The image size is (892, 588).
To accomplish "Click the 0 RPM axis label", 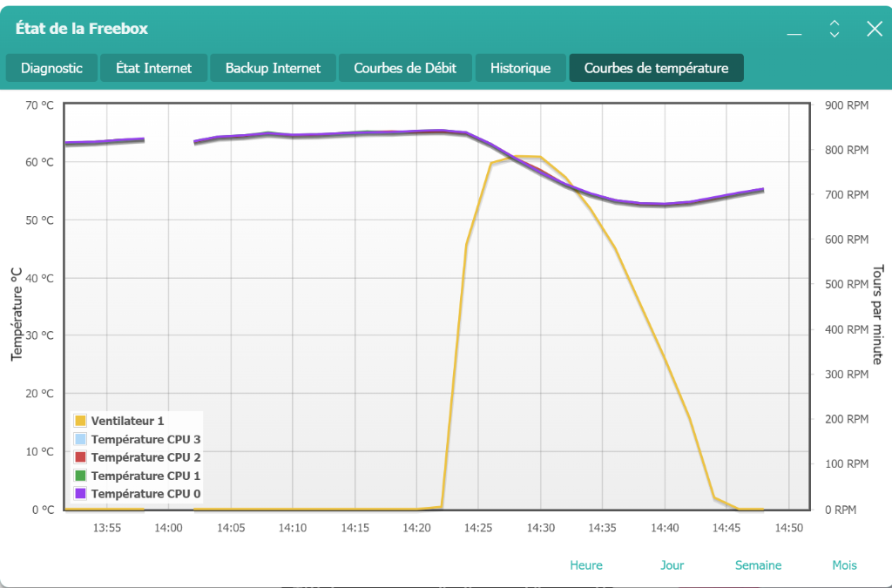I will tap(841, 510).
